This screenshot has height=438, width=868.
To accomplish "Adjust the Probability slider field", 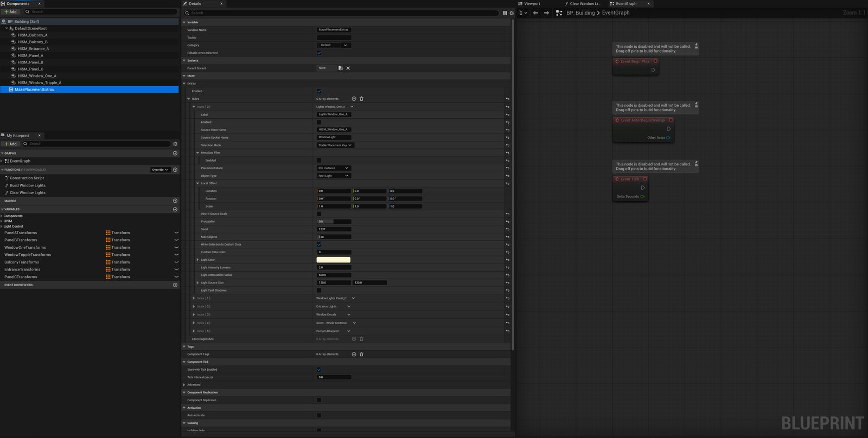I will [x=334, y=222].
